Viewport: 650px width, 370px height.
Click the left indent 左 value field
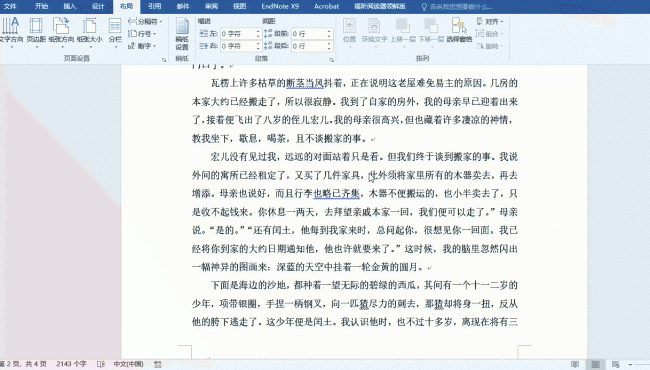[237, 34]
